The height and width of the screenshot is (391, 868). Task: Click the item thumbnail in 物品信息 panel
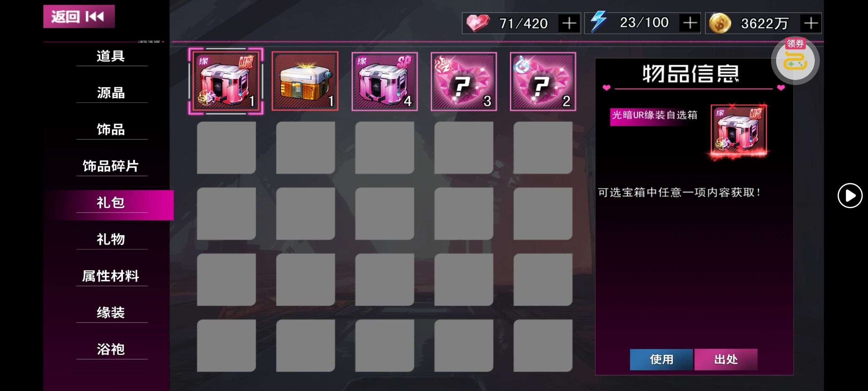click(x=739, y=131)
